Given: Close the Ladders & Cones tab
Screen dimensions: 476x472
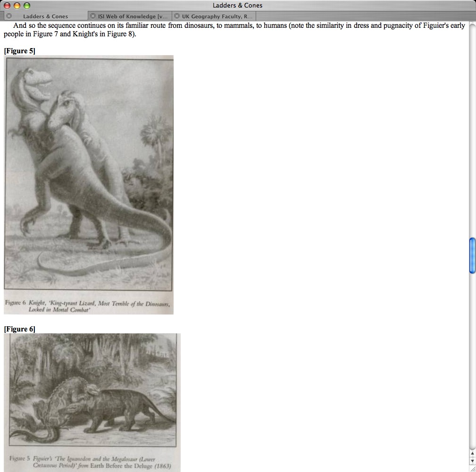Looking at the screenshot, I should click(9, 16).
